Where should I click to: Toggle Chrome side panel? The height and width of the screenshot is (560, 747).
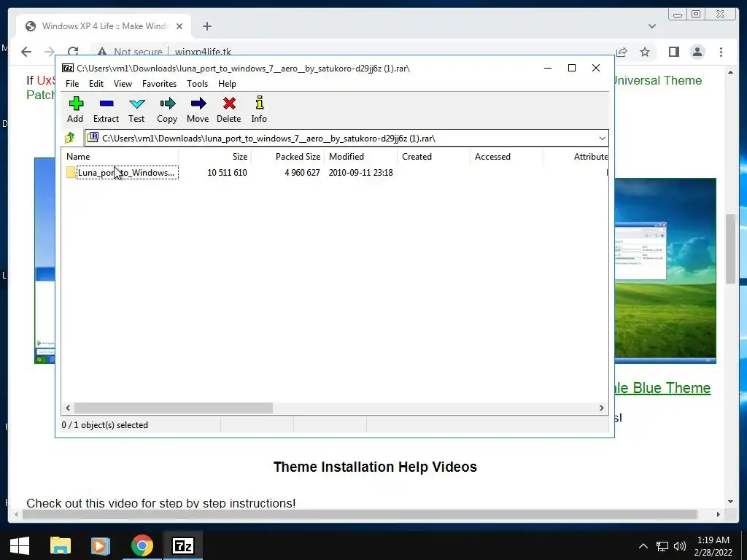click(673, 52)
